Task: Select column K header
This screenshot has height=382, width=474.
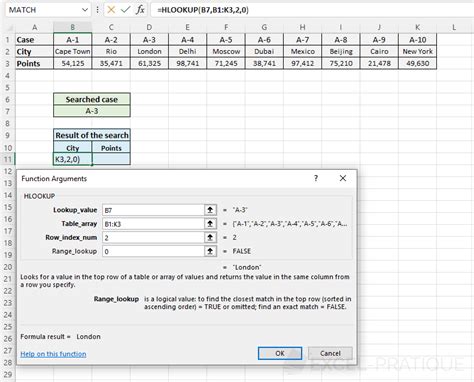Action: click(417, 27)
